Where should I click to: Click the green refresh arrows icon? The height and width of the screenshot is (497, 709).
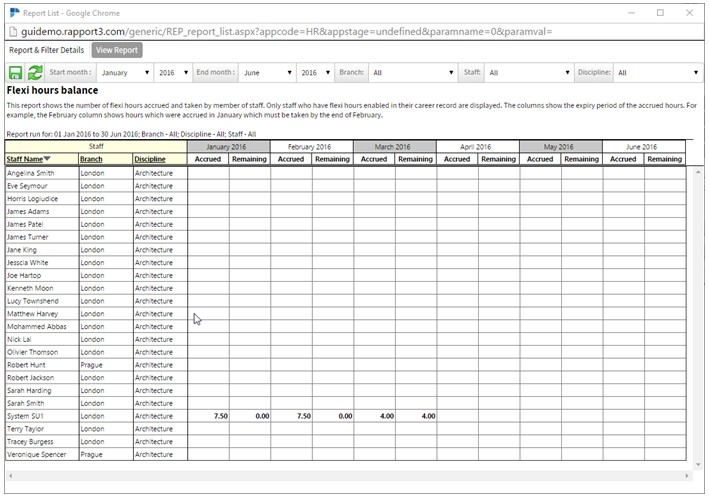(35, 73)
